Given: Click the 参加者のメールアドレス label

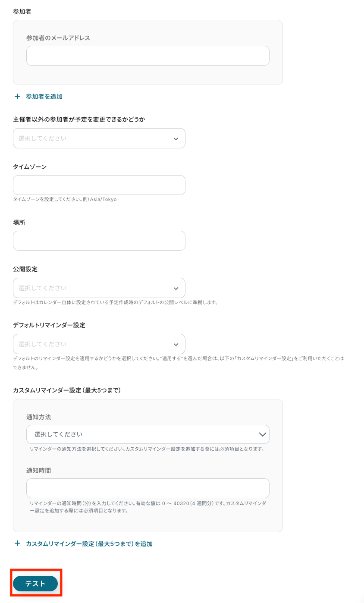Looking at the screenshot, I should point(58,38).
